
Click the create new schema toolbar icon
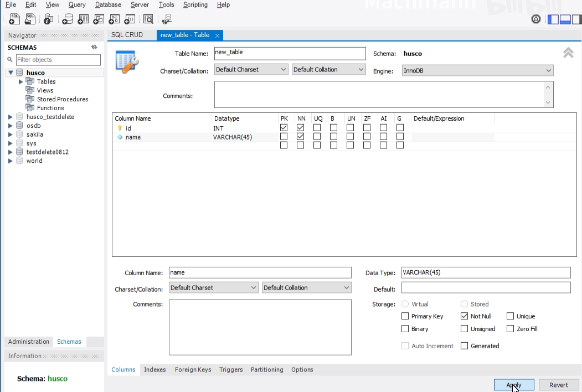point(67,19)
